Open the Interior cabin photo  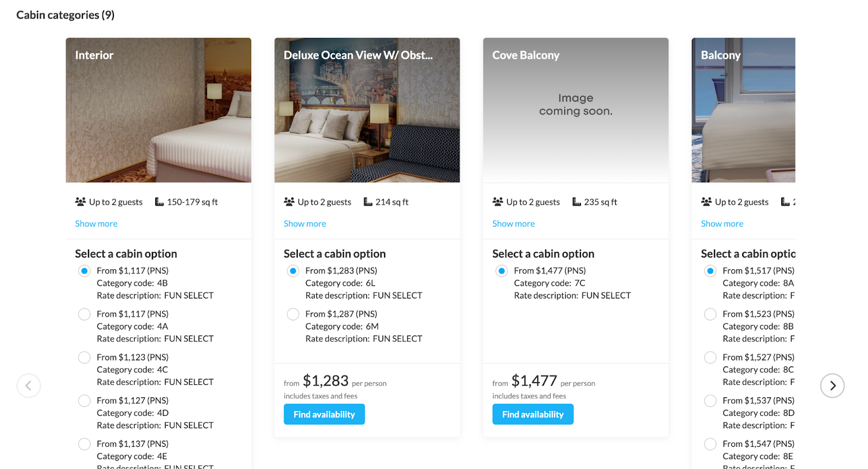tap(158, 119)
